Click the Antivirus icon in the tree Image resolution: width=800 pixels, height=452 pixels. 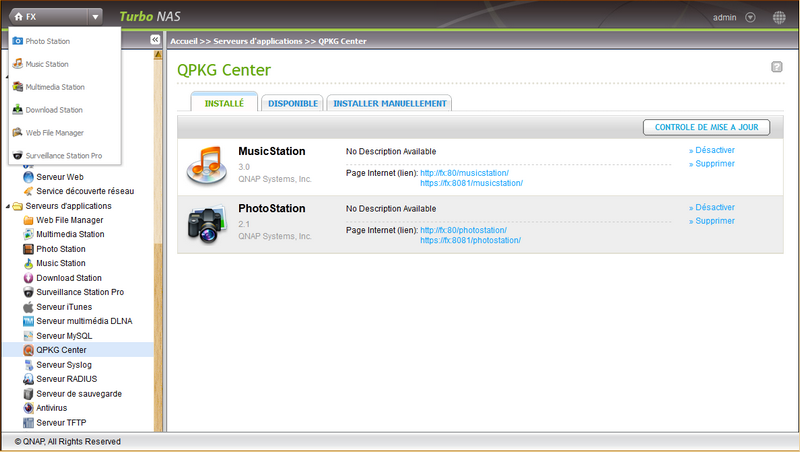pos(29,408)
